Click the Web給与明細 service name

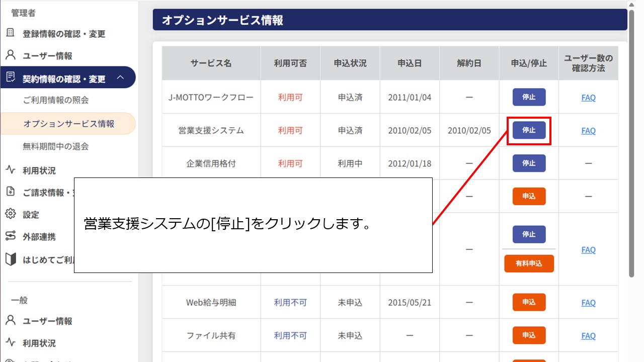click(211, 303)
